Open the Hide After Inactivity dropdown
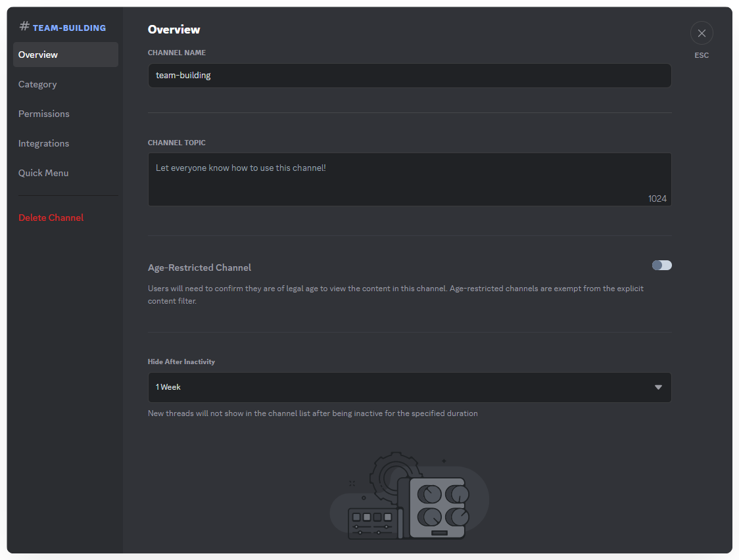This screenshot has width=739, height=560. [409, 387]
